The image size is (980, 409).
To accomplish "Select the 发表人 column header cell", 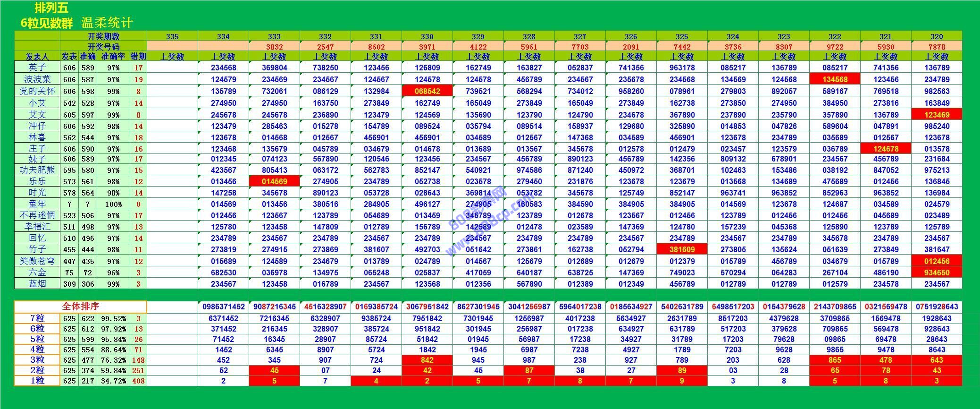I will (x=37, y=57).
